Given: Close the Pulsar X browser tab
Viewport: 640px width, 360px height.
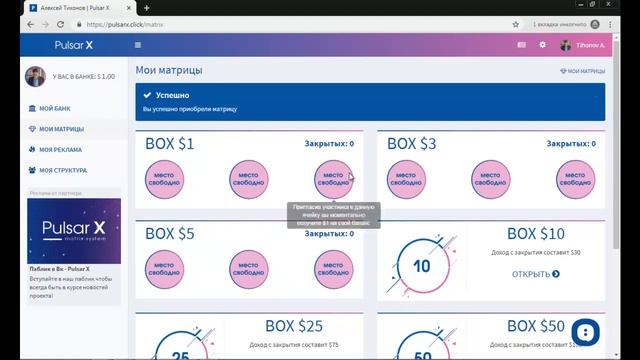Looking at the screenshot, I should [129, 8].
